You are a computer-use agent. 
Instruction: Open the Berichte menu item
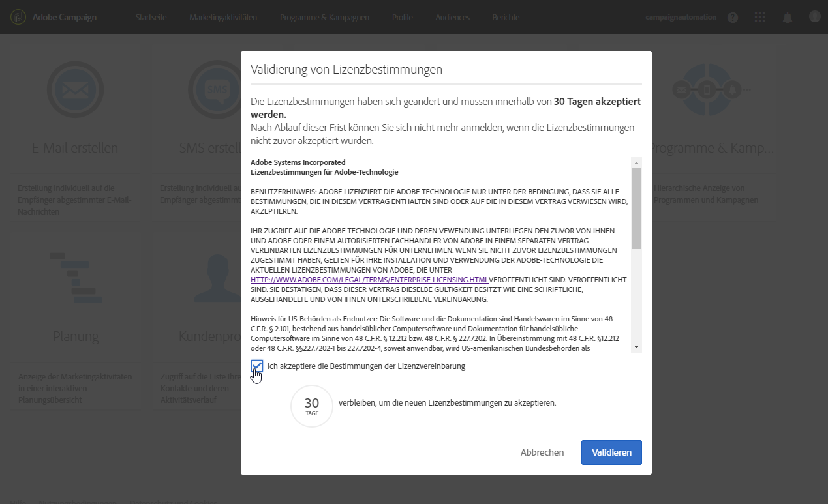[x=506, y=18]
